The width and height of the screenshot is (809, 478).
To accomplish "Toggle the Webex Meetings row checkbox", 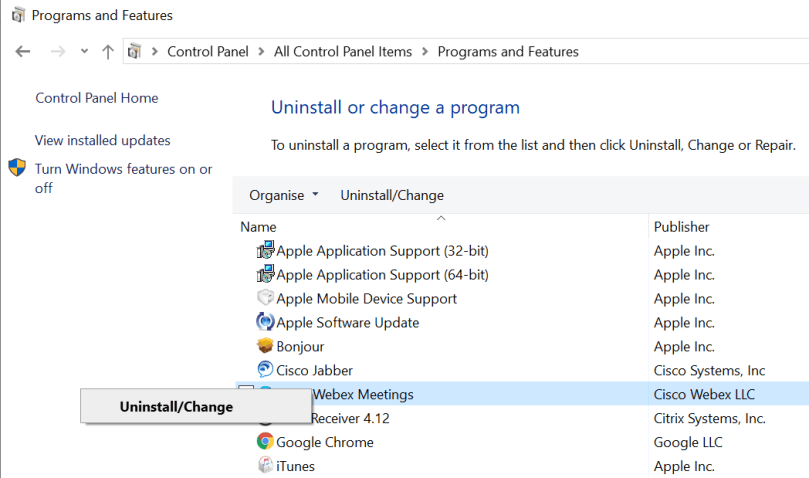I will (246, 394).
